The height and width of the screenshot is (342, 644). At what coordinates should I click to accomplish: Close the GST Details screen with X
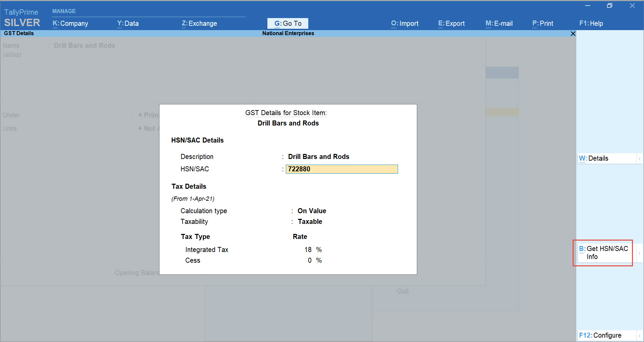(573, 33)
